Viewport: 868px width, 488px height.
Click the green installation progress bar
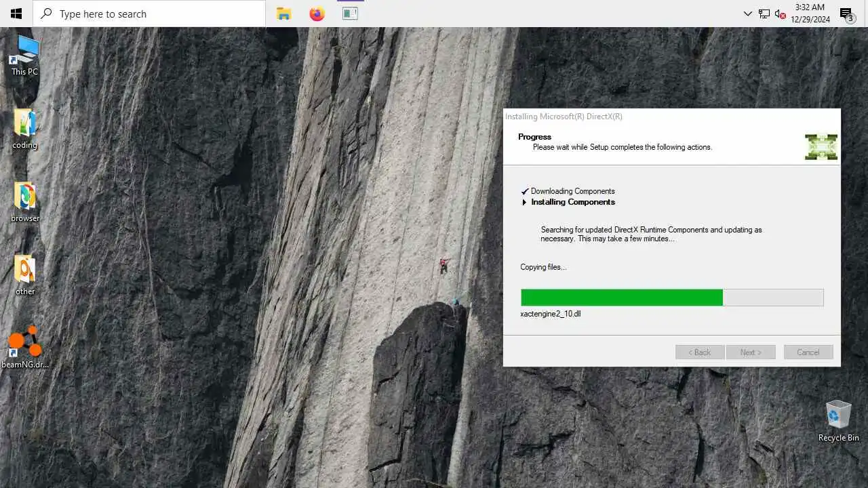pos(672,298)
